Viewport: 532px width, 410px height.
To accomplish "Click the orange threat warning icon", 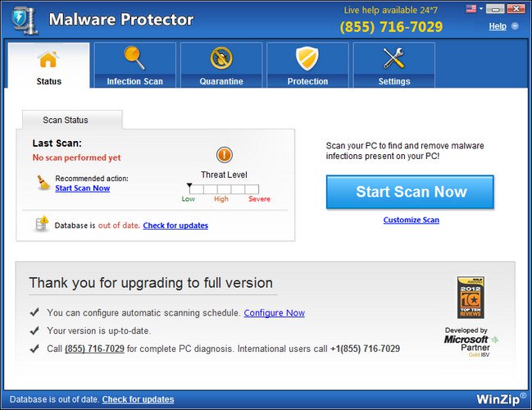I will click(225, 155).
